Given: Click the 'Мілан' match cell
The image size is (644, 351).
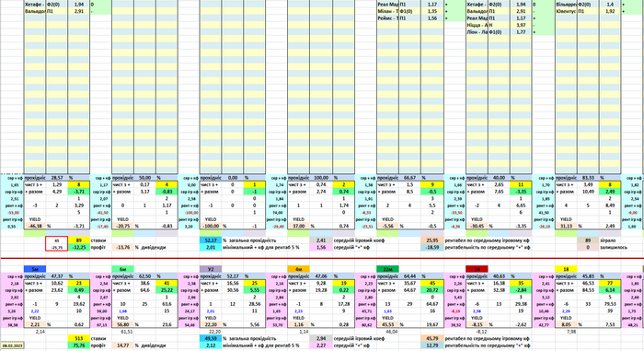Looking at the screenshot, I should (x=387, y=12).
